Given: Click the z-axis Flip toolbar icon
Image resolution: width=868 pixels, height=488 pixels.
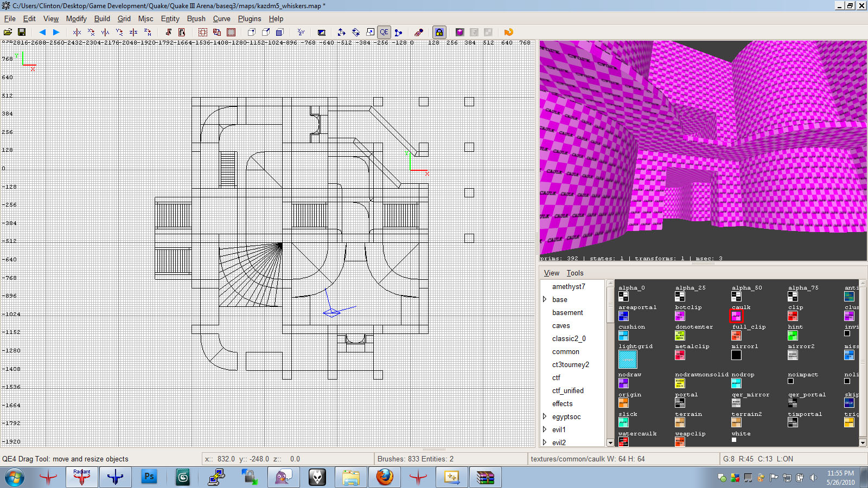Looking at the screenshot, I should (133, 33).
